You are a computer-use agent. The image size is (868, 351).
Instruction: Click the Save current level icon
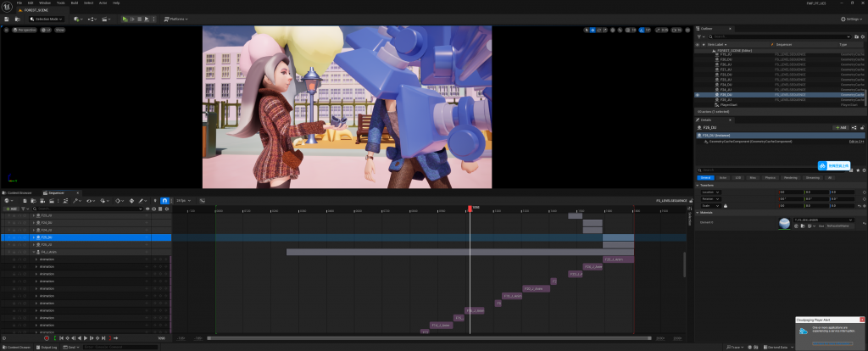(8, 18)
